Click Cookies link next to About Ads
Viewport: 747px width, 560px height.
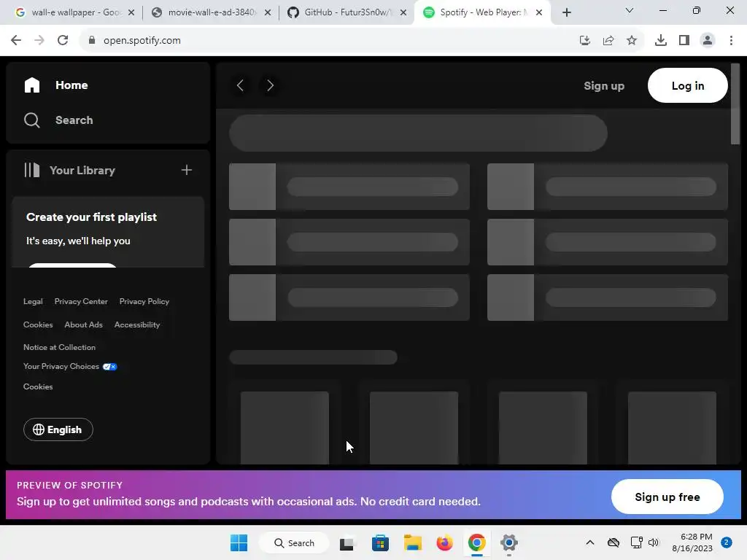(38, 324)
